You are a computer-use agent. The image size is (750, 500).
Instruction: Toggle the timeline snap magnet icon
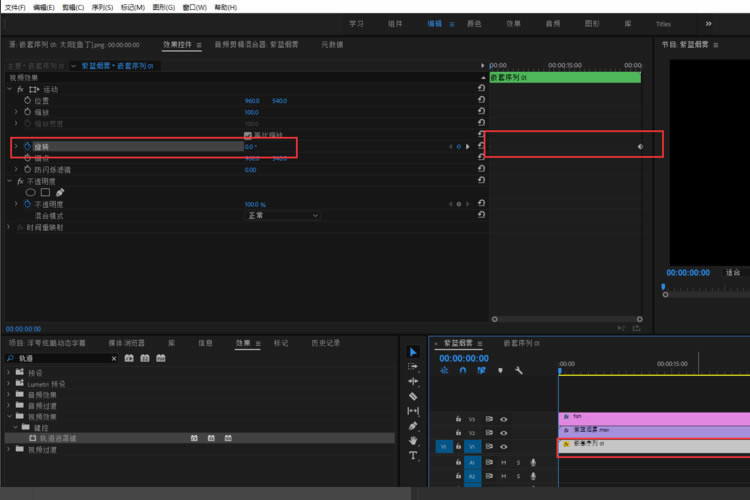pyautogui.click(x=463, y=371)
